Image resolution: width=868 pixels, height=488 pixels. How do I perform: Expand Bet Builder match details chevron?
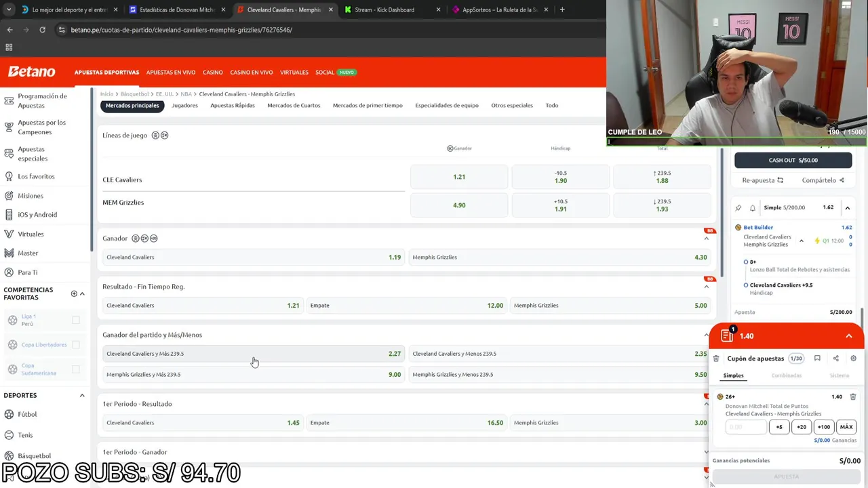click(x=801, y=241)
